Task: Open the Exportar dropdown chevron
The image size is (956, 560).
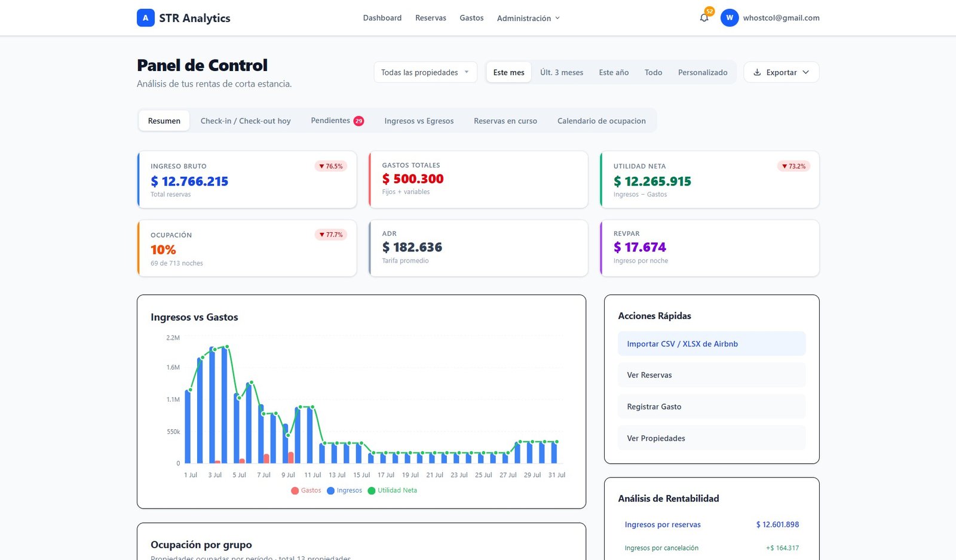Action: coord(805,72)
